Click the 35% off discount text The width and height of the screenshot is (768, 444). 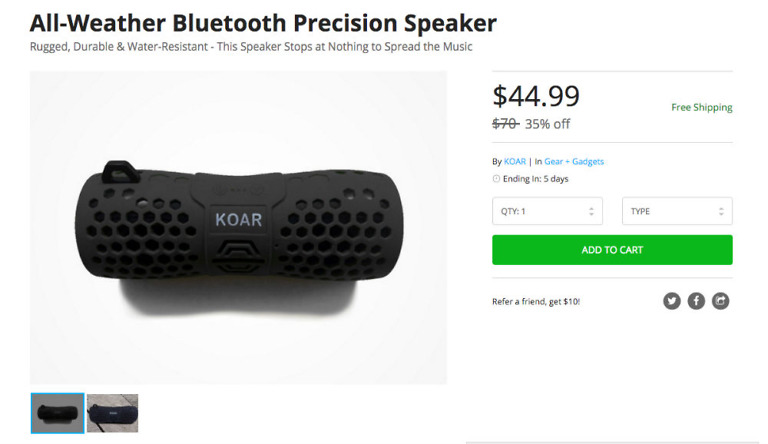tap(547, 124)
